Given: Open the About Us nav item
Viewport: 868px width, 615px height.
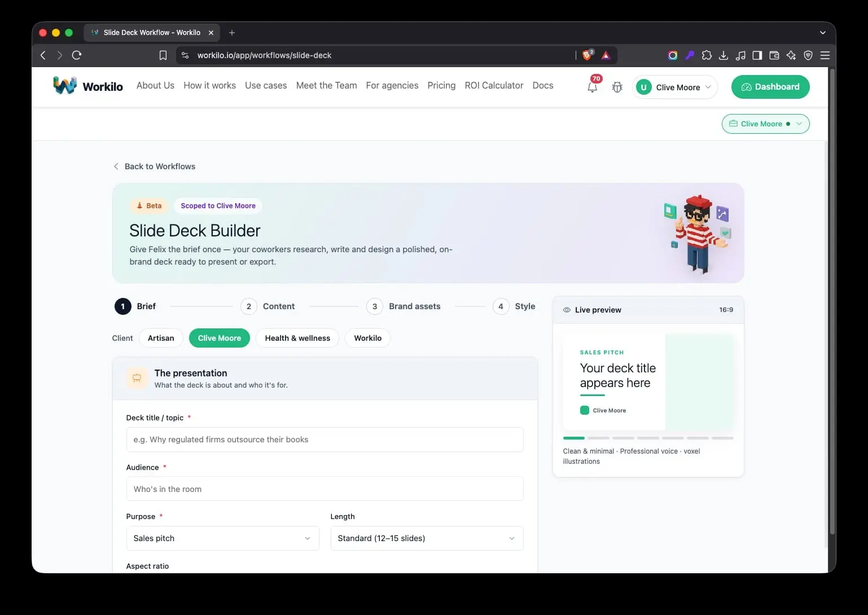Looking at the screenshot, I should pos(155,85).
